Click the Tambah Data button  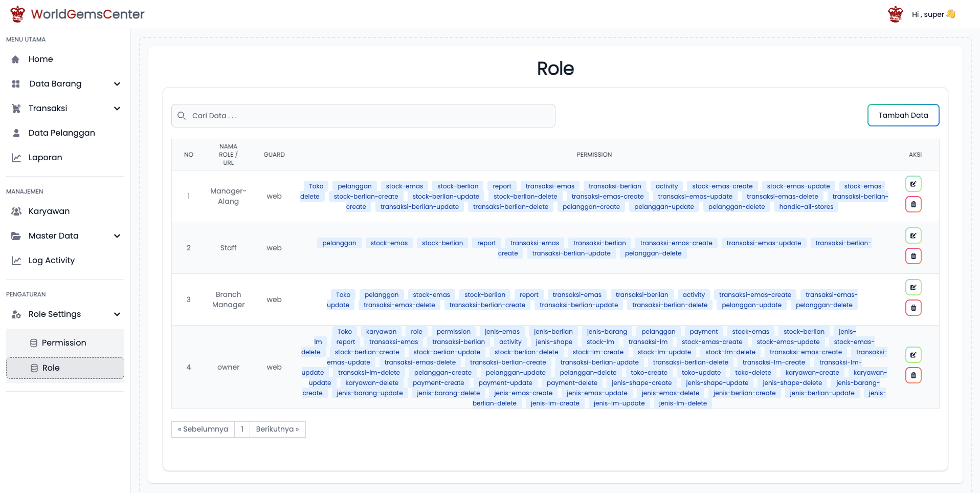coord(903,115)
